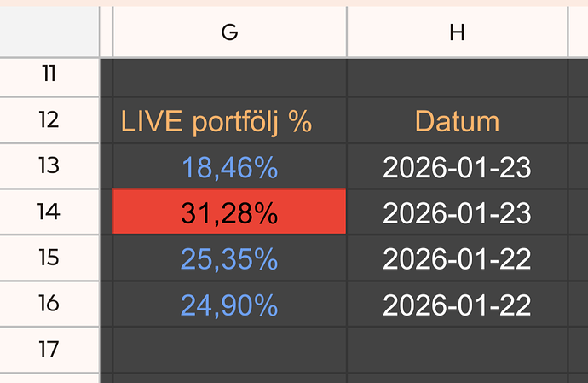Select row 11 header

(49, 77)
